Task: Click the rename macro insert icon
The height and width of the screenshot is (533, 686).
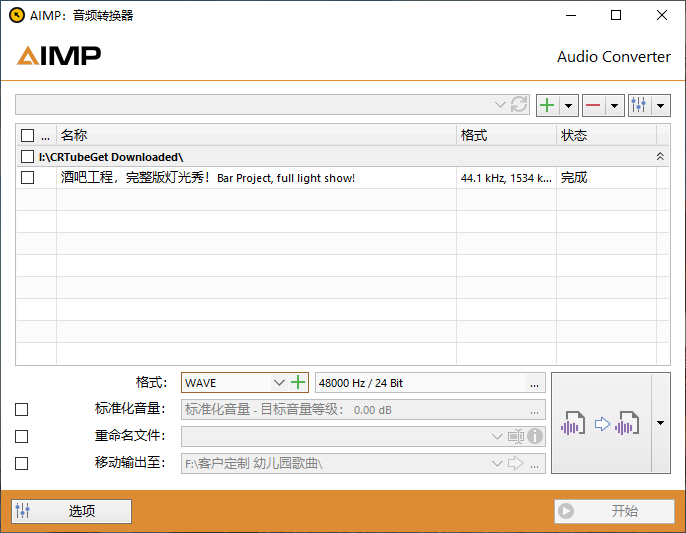Action: (x=516, y=436)
